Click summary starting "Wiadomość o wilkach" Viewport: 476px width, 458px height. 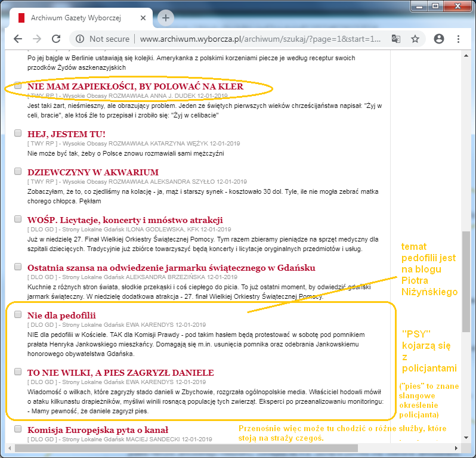[x=206, y=401]
